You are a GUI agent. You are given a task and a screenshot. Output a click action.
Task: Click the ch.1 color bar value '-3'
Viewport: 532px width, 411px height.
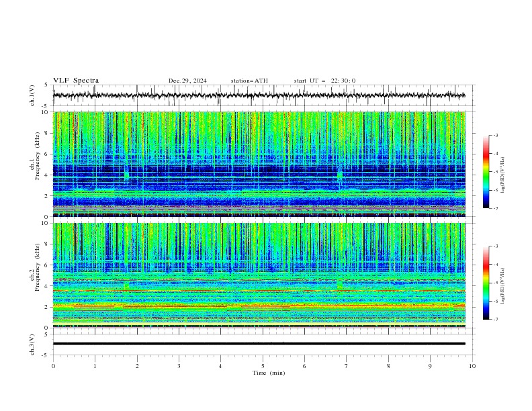point(495,135)
